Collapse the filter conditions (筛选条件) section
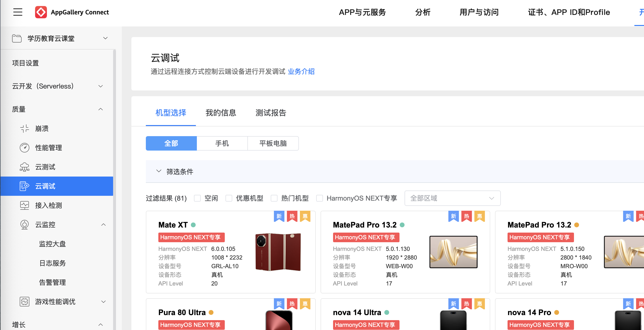The image size is (644, 330). [159, 171]
